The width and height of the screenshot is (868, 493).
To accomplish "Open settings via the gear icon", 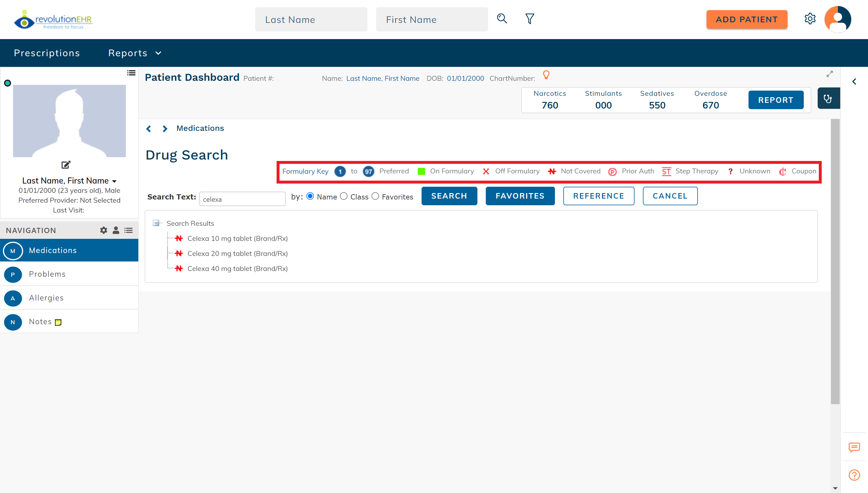I will (810, 19).
